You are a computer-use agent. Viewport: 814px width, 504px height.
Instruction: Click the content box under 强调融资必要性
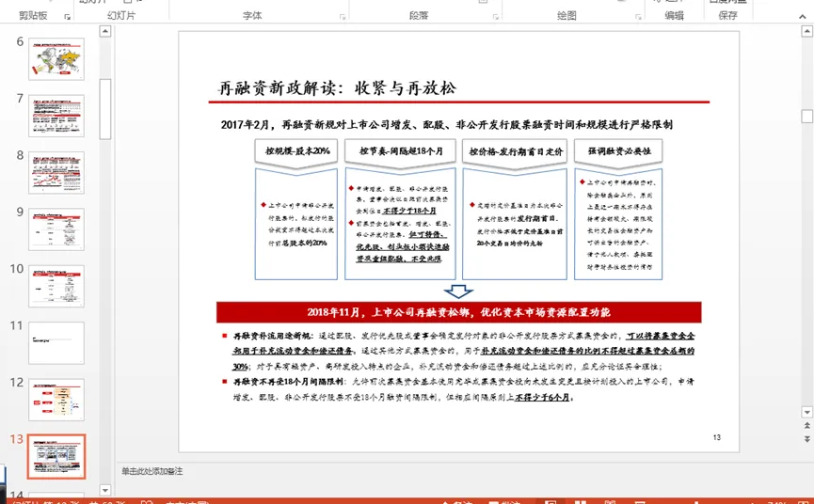tap(619, 224)
